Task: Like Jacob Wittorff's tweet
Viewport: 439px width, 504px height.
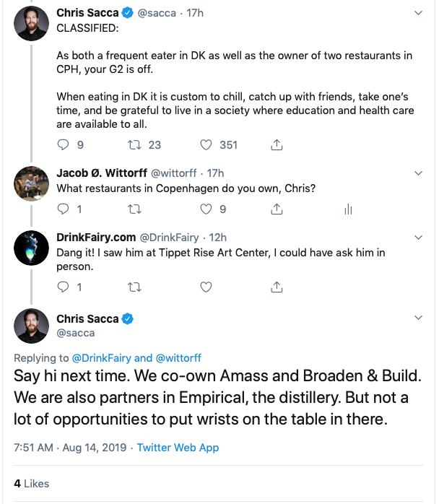Action: [206, 209]
